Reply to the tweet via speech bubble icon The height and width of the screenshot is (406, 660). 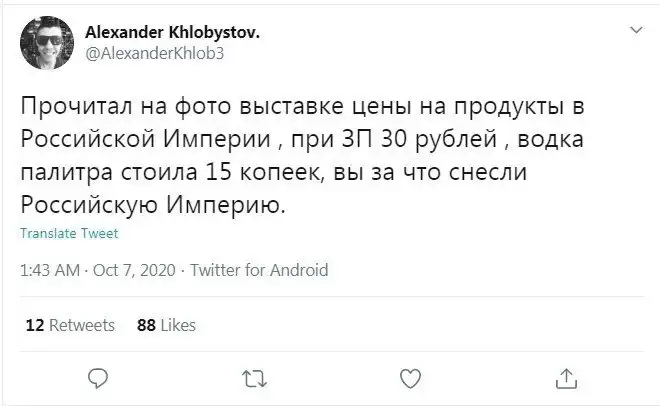coord(96,378)
